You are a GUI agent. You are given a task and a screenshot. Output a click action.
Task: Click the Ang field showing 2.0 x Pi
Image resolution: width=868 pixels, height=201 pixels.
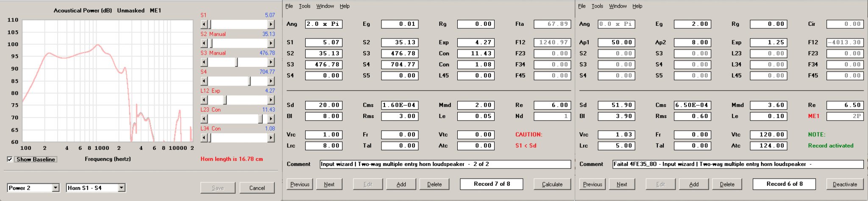[x=324, y=24]
